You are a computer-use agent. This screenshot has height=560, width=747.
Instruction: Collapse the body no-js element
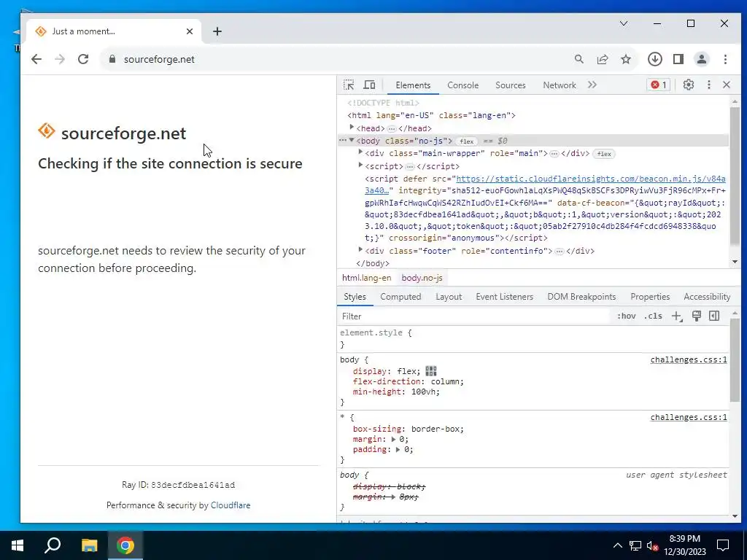point(352,141)
